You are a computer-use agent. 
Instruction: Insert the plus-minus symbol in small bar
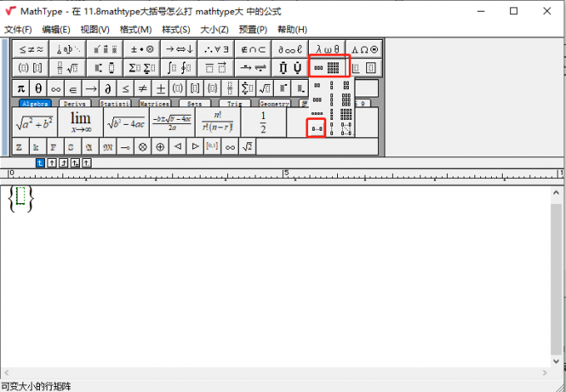point(160,87)
